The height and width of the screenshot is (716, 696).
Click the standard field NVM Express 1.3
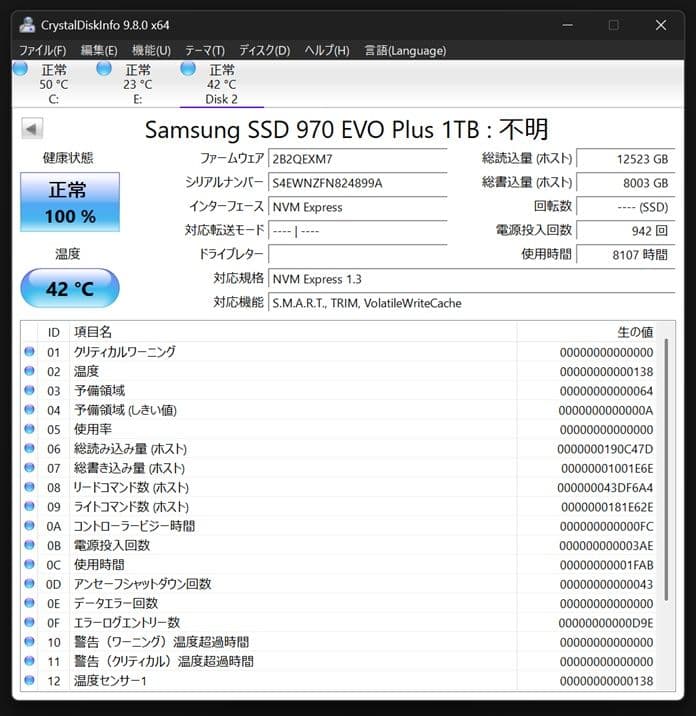point(472,279)
